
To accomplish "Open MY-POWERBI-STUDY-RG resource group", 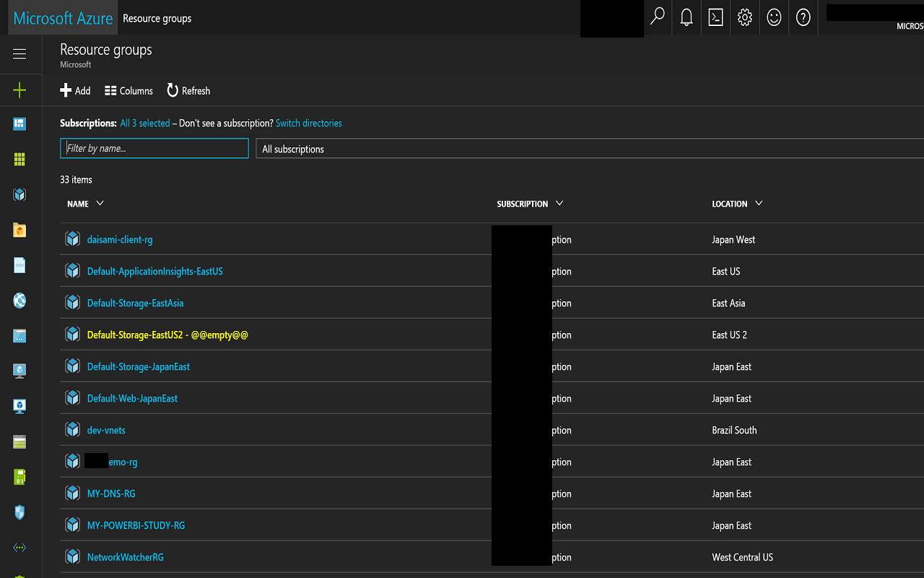I will [x=136, y=526].
